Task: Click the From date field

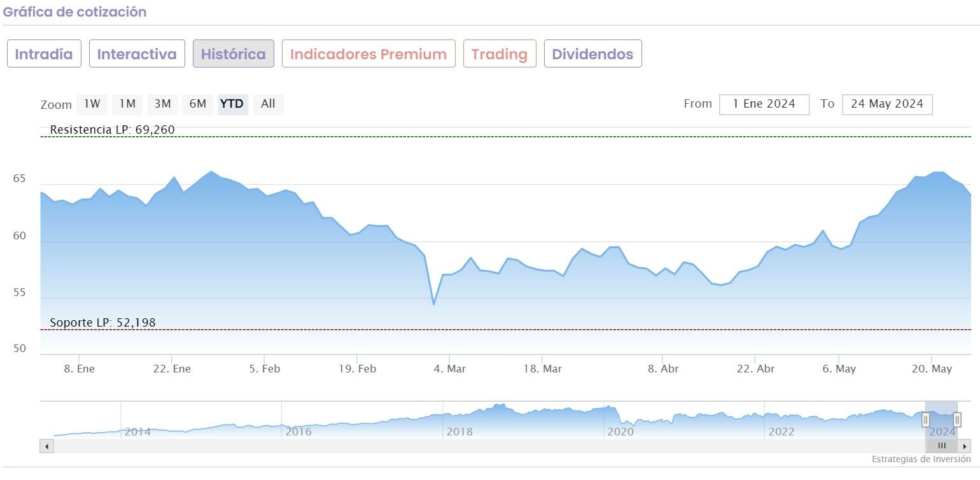Action: (764, 104)
